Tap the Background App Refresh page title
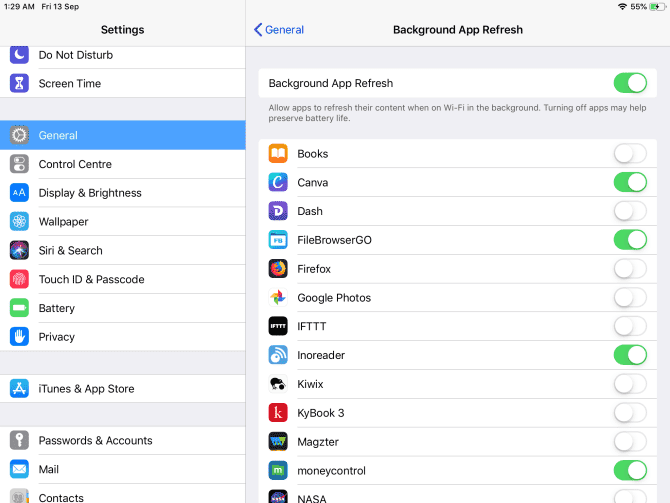This screenshot has height=503, width=670. click(458, 29)
